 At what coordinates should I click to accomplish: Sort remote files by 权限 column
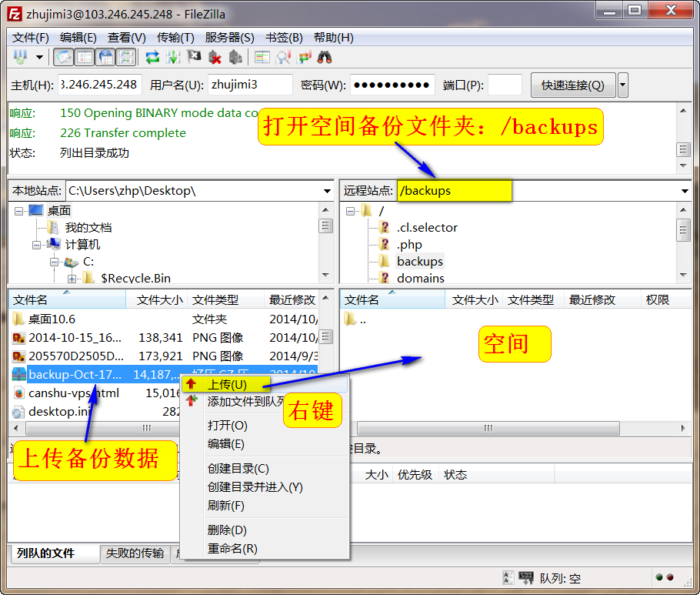pos(666,299)
